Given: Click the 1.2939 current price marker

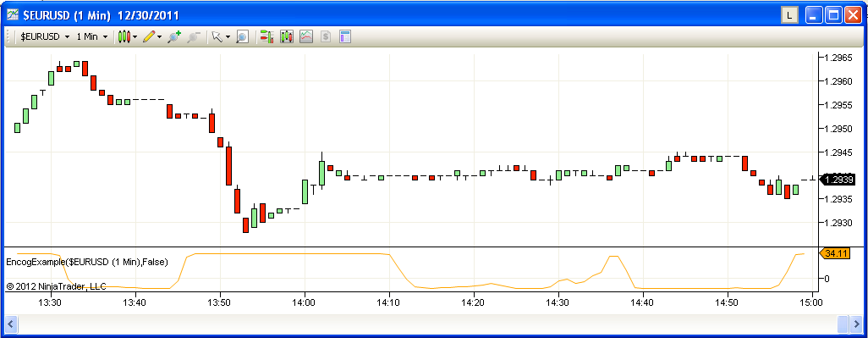Looking at the screenshot, I should coord(838,179).
